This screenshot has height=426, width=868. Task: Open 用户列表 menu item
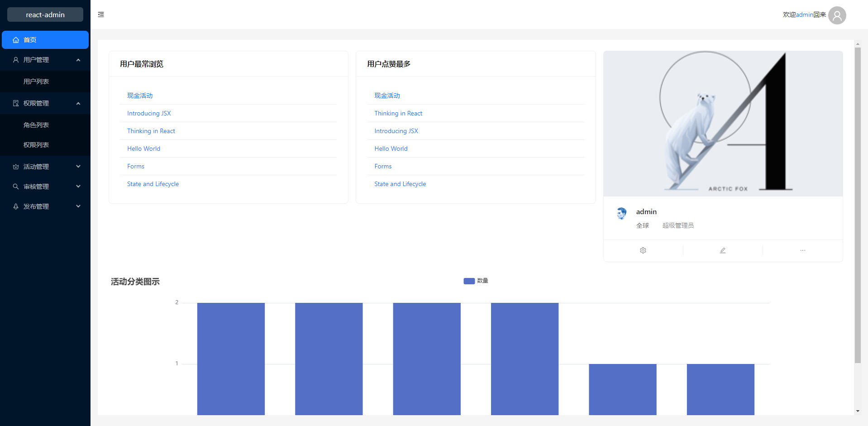45,81
